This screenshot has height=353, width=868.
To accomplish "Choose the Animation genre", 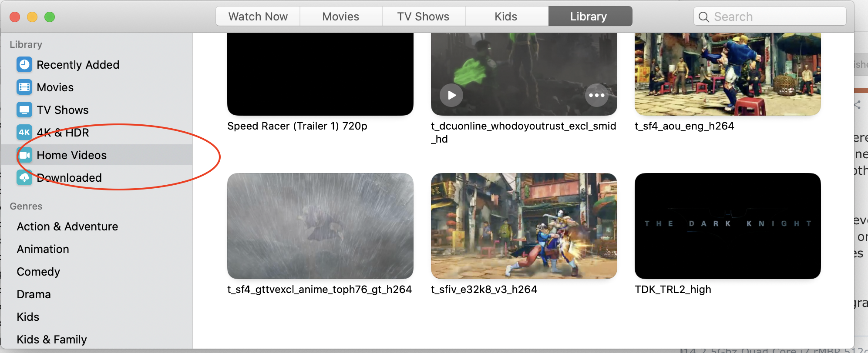I will pyautogui.click(x=43, y=249).
